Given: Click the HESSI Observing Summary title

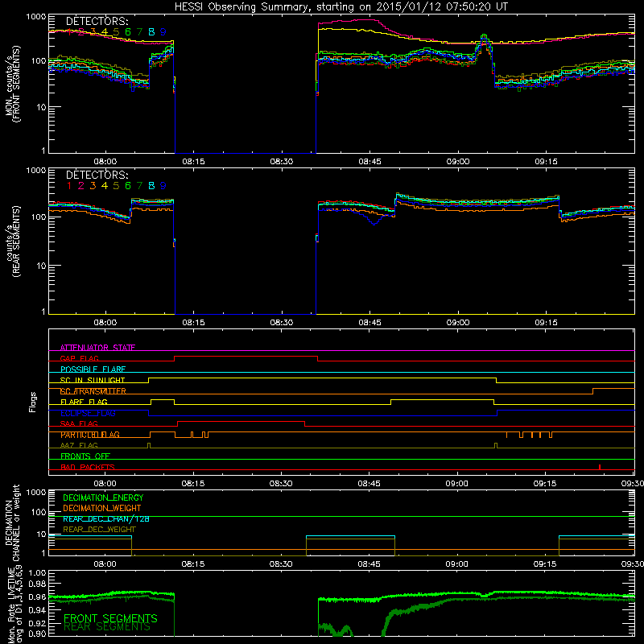Looking at the screenshot, I should [x=341, y=7].
